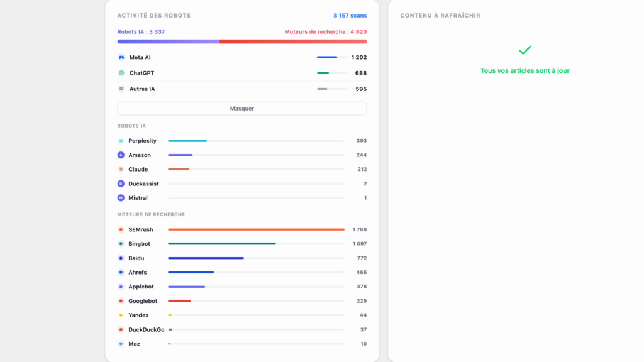The image size is (644, 362).
Task: Click the Perplexity robot icon
Action: click(121, 141)
